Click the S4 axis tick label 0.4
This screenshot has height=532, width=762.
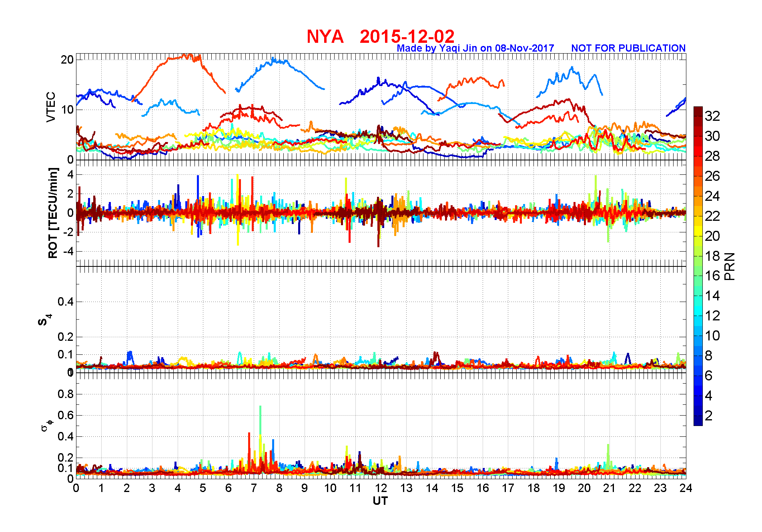66,302
